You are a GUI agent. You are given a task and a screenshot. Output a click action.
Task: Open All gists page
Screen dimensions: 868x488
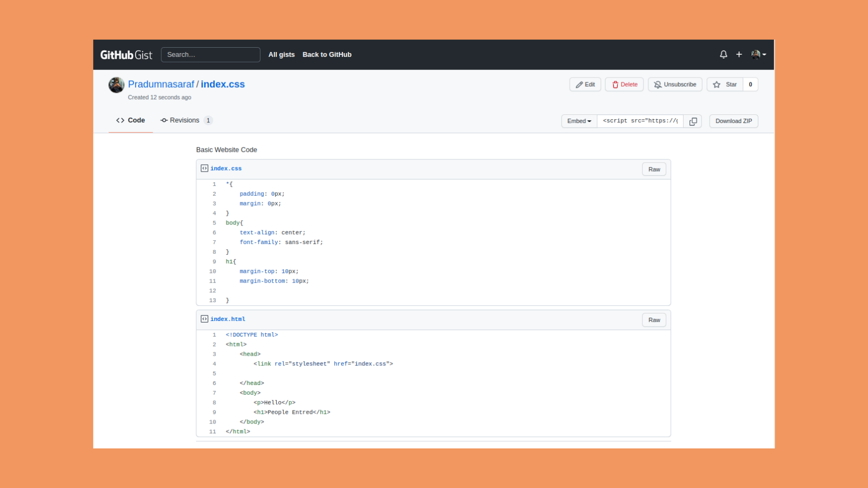282,55
